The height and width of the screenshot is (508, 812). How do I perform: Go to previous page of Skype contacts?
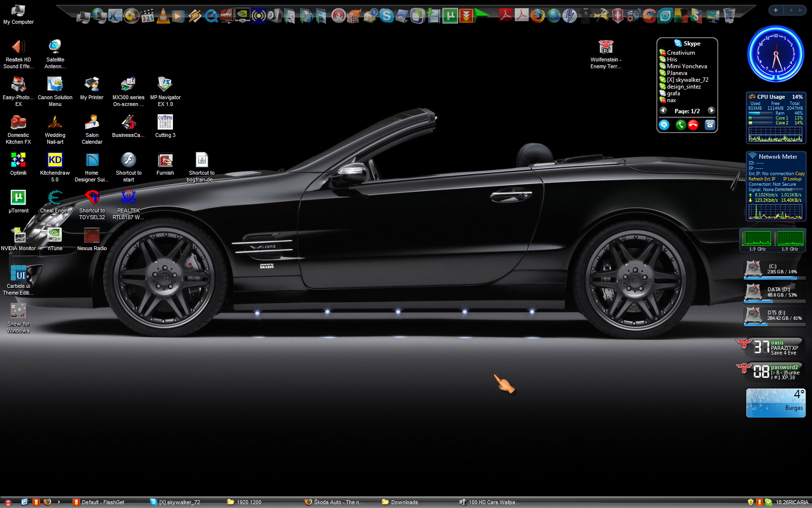[x=664, y=111]
